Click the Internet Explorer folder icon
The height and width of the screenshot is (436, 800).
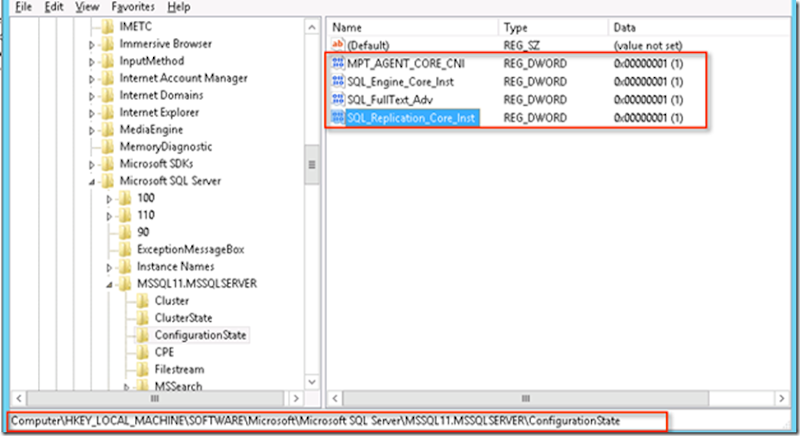(x=107, y=113)
